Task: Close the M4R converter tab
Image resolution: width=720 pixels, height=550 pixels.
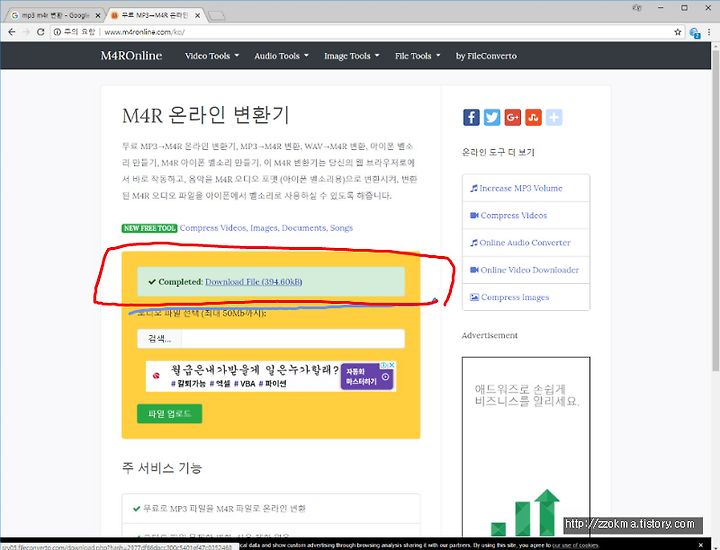Action: tap(197, 15)
